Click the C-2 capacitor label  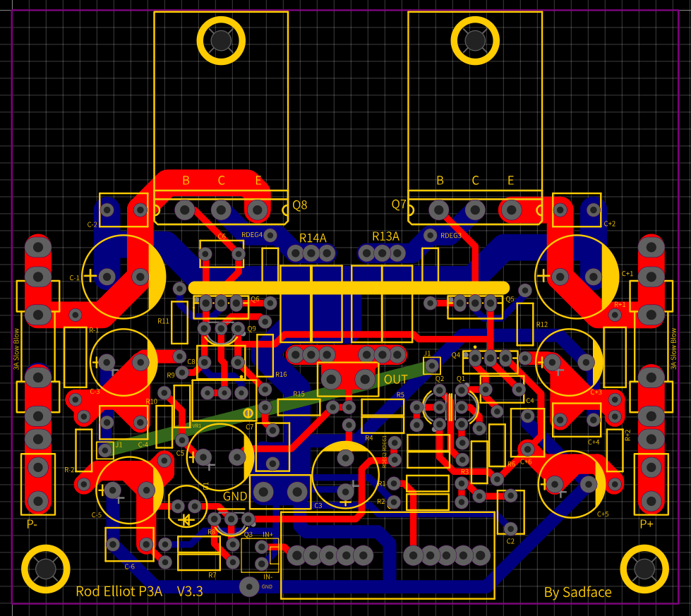pyautogui.click(x=92, y=224)
